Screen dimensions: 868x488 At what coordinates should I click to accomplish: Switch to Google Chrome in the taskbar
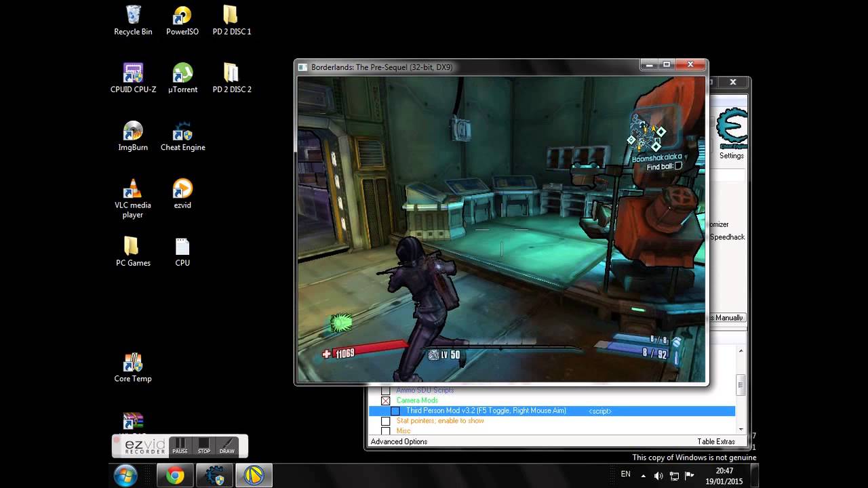point(175,476)
